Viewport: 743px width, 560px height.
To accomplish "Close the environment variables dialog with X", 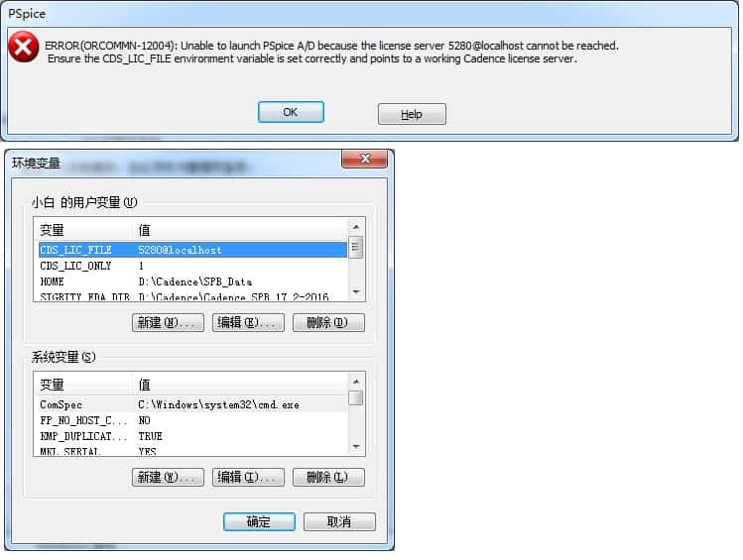I will 364,159.
